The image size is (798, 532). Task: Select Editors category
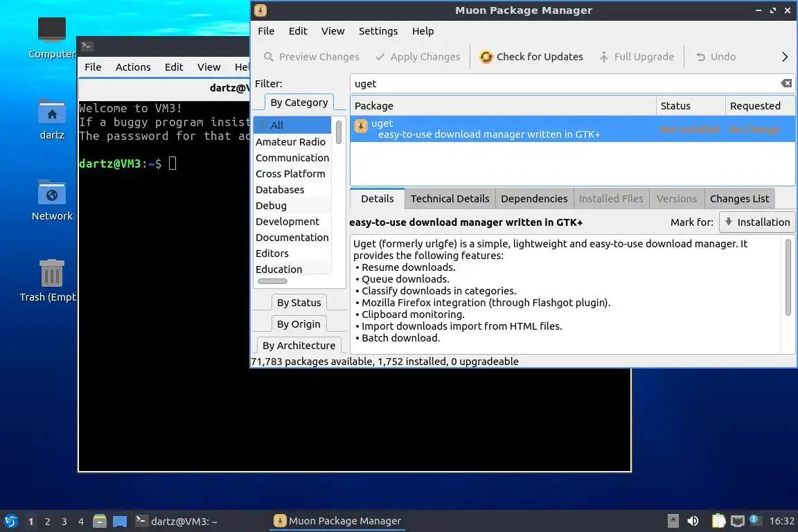[292, 254]
